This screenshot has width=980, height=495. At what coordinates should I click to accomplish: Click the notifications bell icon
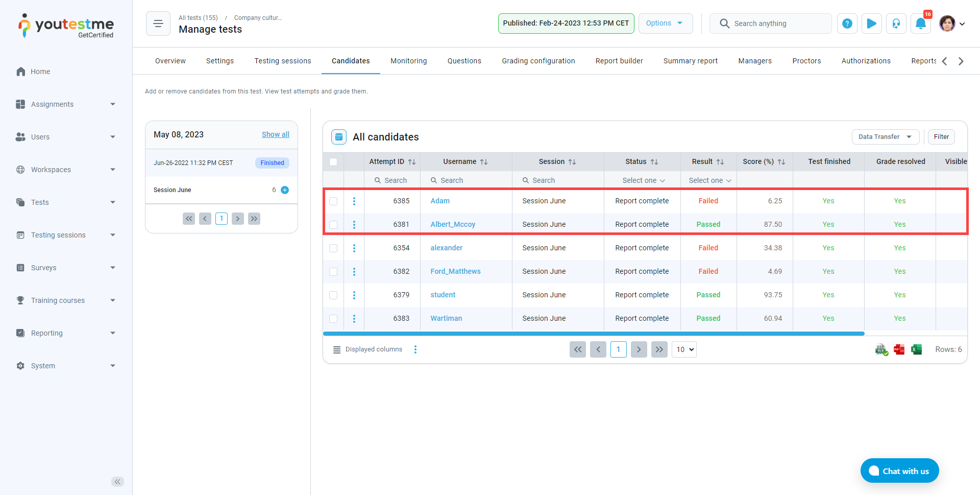click(920, 23)
